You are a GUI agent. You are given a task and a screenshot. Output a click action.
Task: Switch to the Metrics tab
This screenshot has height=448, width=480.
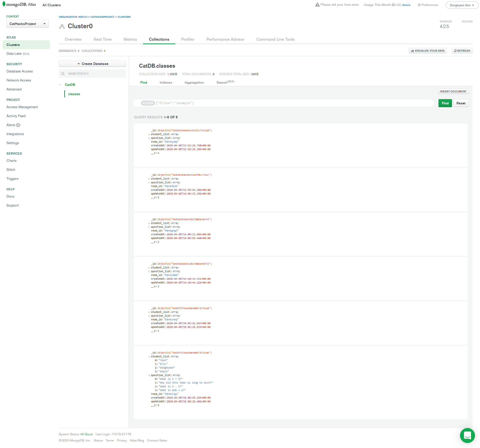130,39
